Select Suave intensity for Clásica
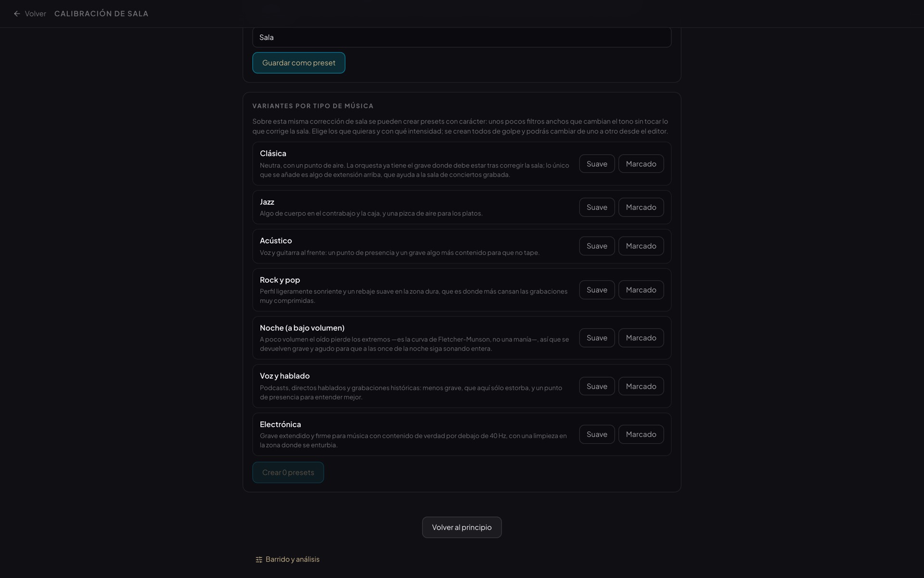The image size is (924, 578). 597,164
